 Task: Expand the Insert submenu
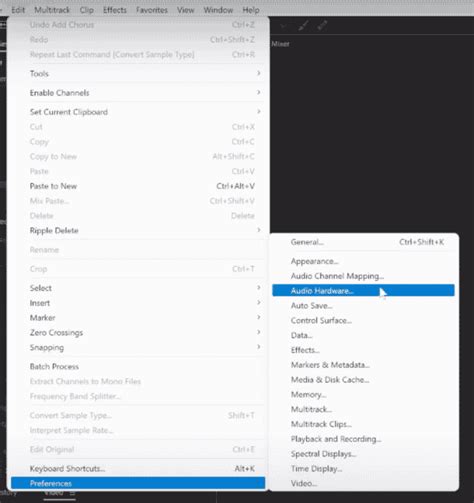click(138, 303)
